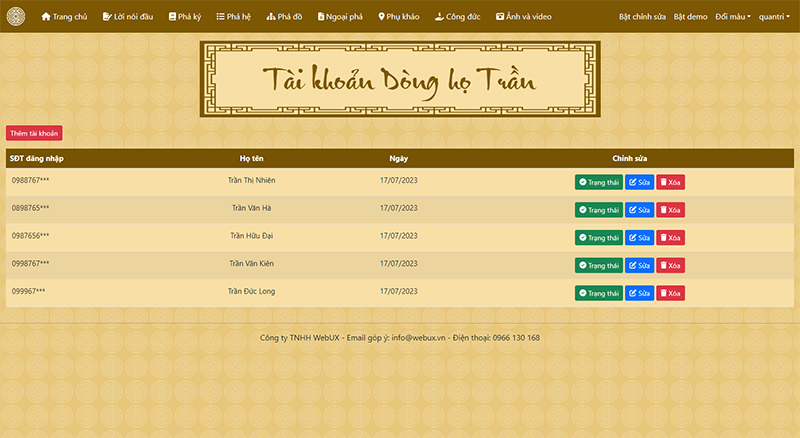Viewport: 800px width, 438px height.
Task: Toggle edit mode with Bật chỉnh sửa
Action: click(642, 17)
